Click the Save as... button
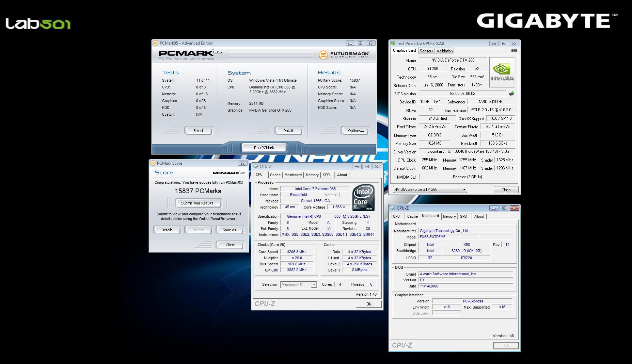Viewport: 632px width, 364px height. [x=231, y=230]
